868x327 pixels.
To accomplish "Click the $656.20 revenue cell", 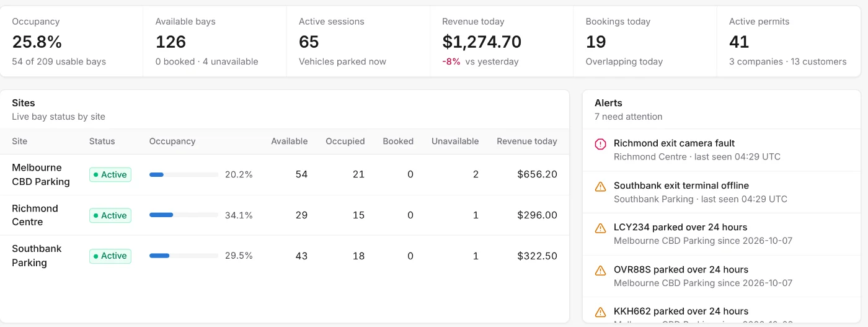I will click(x=537, y=174).
